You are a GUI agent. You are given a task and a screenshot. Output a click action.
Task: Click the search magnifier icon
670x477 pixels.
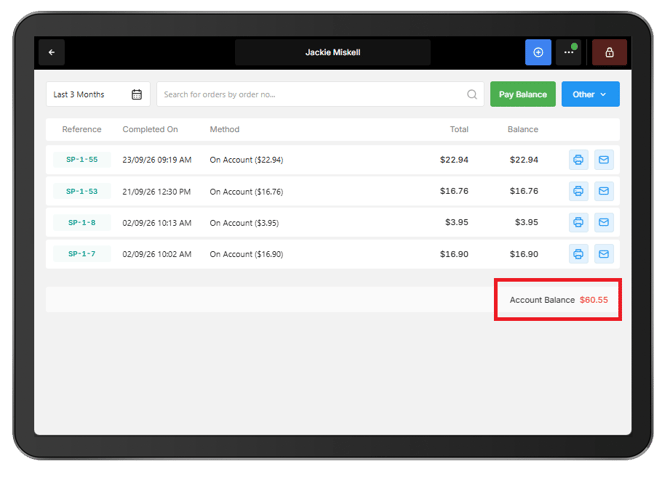pos(472,94)
